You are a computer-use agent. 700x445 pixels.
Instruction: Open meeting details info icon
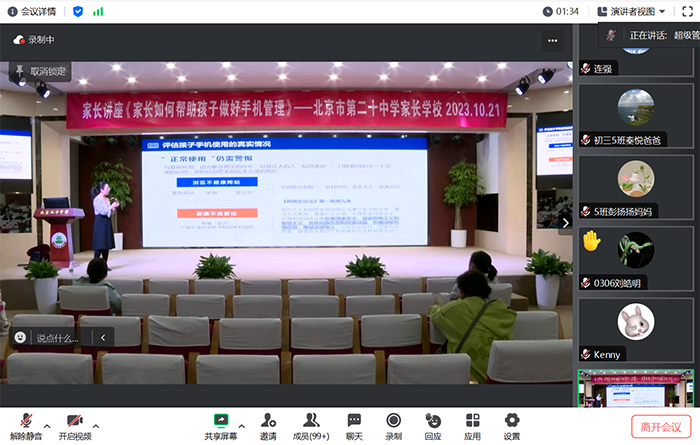(12, 12)
